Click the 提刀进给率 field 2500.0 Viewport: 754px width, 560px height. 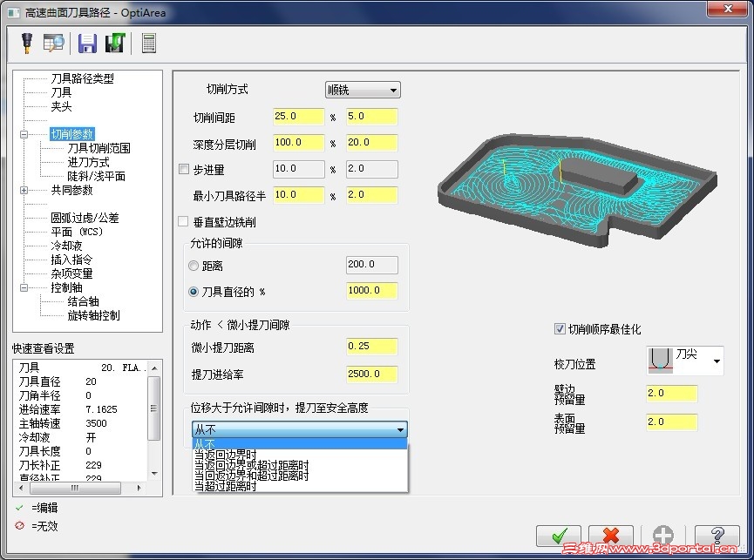click(x=371, y=374)
